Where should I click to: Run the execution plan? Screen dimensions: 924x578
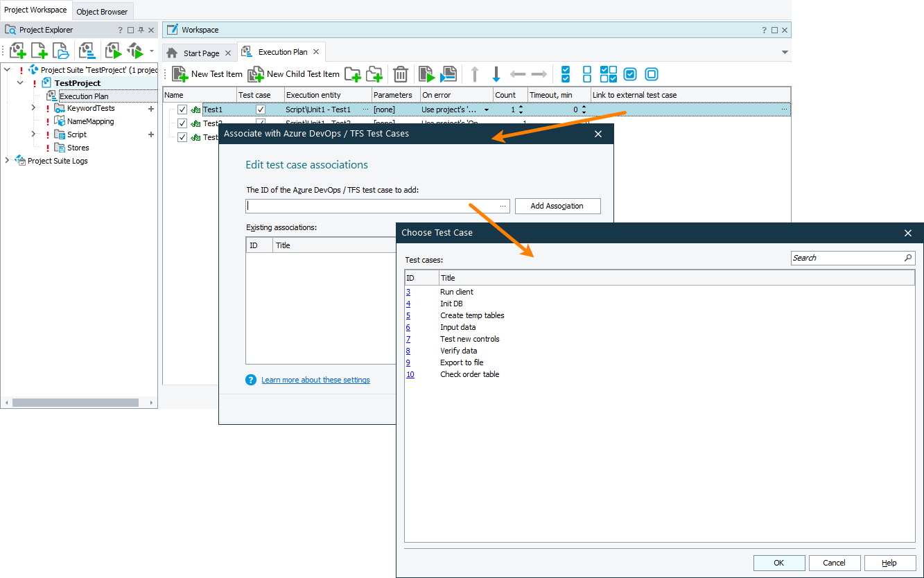[425, 73]
